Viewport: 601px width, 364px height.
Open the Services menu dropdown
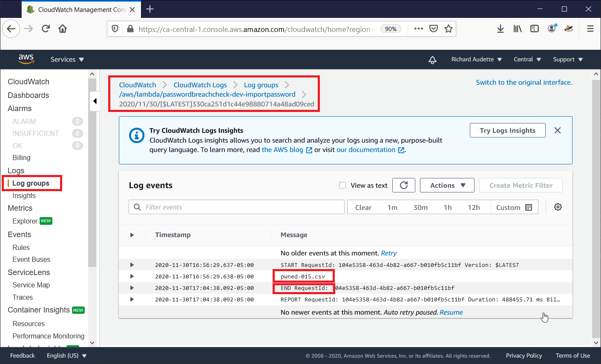tap(67, 60)
